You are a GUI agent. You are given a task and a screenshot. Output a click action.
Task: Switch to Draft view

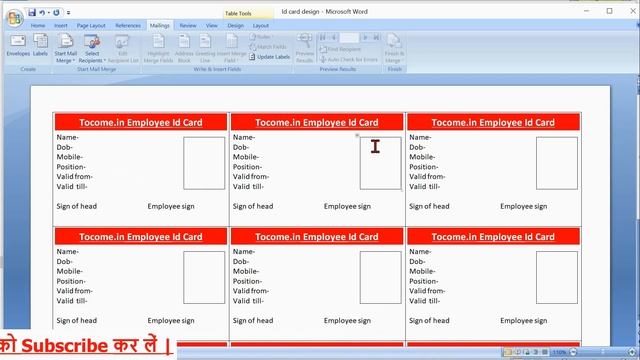tap(544, 352)
